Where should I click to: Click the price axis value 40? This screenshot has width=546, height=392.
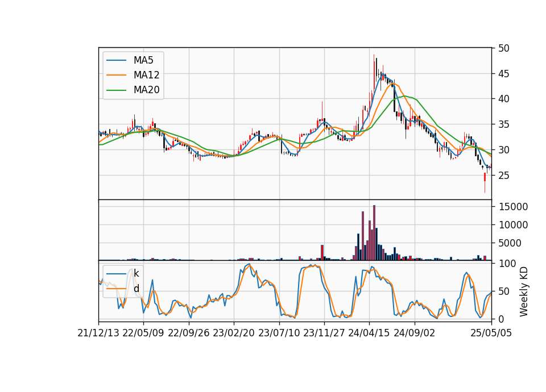coord(503,99)
